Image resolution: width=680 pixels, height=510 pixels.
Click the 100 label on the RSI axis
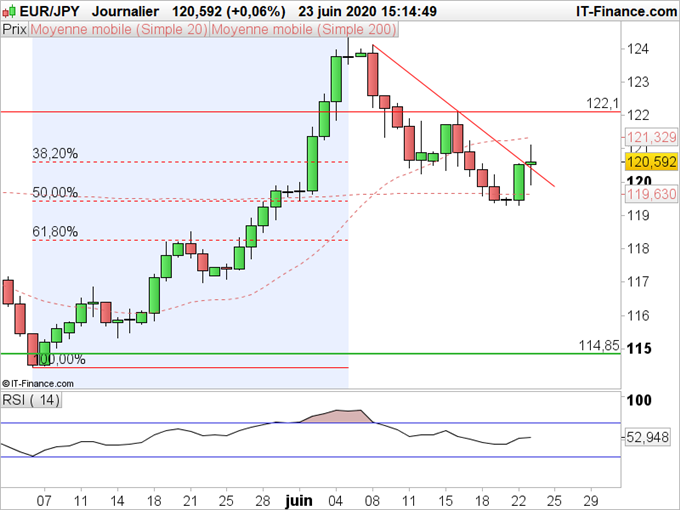639,400
